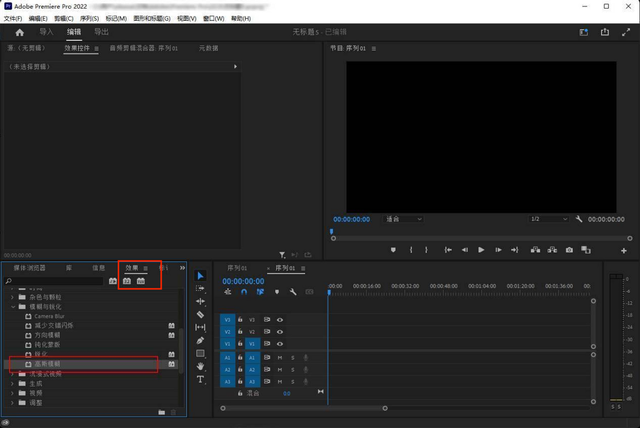Toggle V3 track output eye icon

(280, 319)
